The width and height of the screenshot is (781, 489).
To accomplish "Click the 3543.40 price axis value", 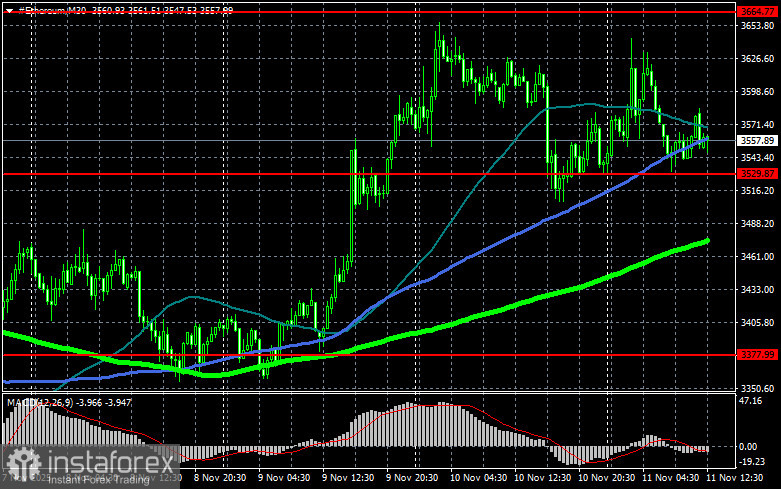I will [x=757, y=157].
